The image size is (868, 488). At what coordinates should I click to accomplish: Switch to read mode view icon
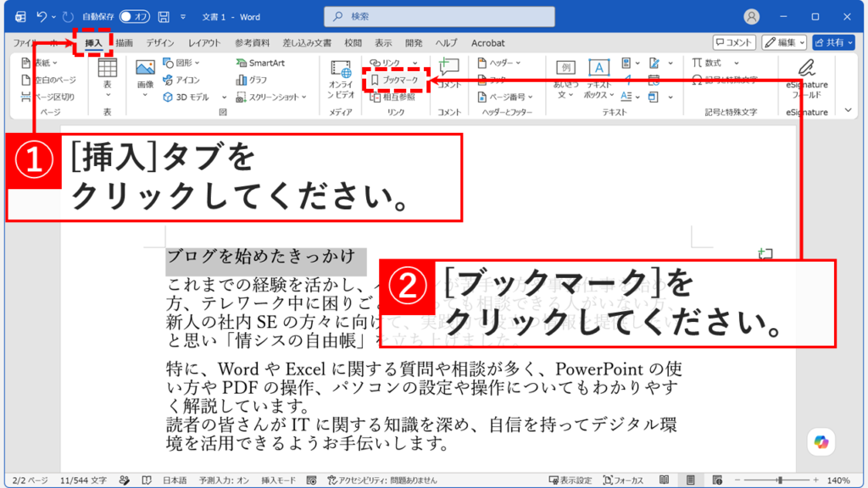(665, 480)
